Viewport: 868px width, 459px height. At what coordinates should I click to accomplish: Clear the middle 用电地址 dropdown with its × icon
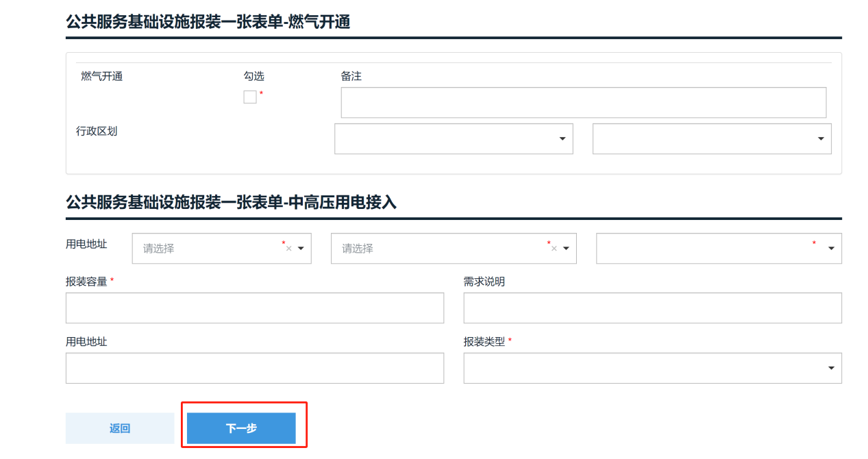554,249
